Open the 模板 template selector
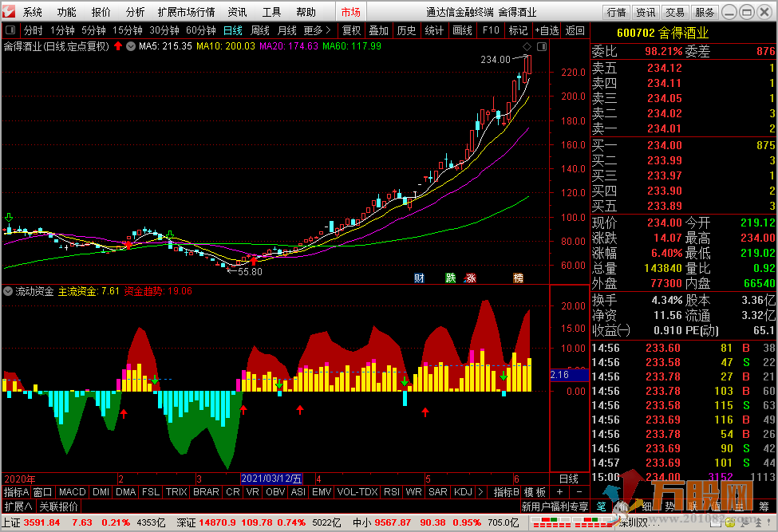Viewport: 778px width, 532px height. click(535, 492)
